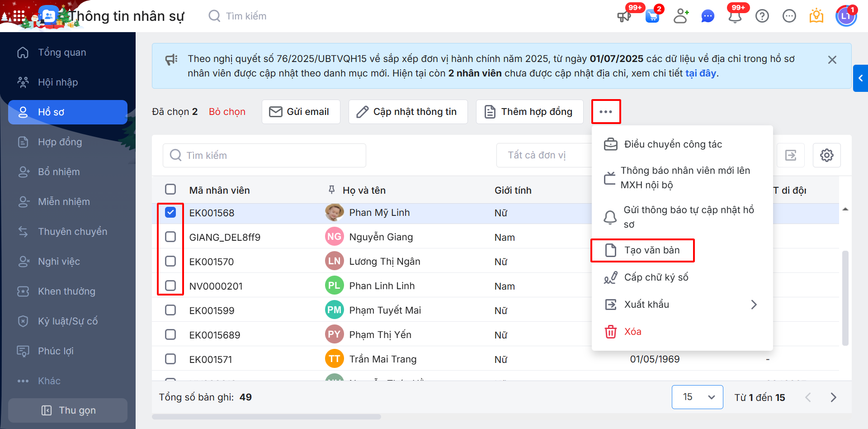Screen dimensions: 868x429
Task: Click the Gửi email button
Action: click(301, 112)
